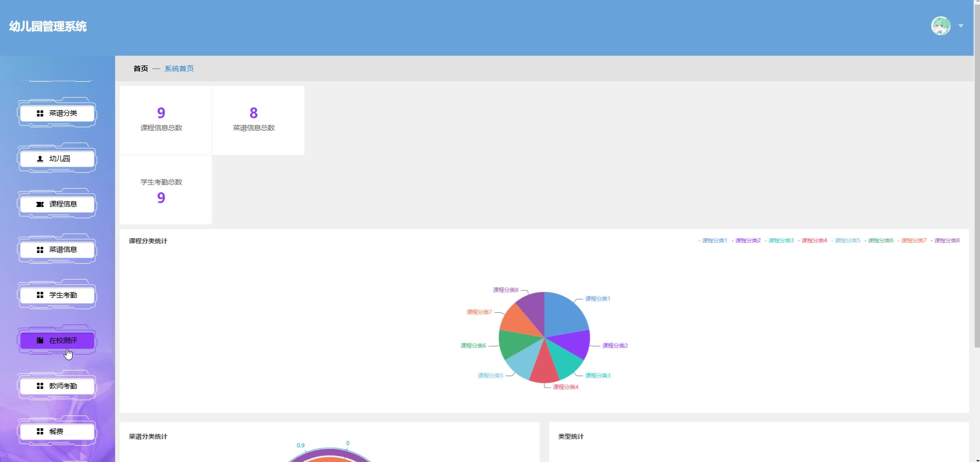Toggle 课程分类4 in the chart legend

tap(813, 241)
